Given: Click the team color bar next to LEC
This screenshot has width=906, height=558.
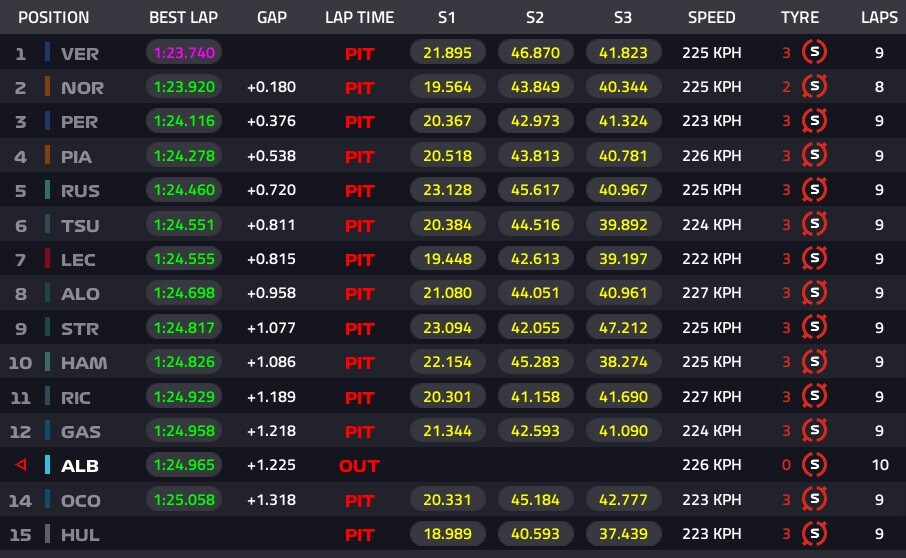Looking at the screenshot, I should click(47, 259).
